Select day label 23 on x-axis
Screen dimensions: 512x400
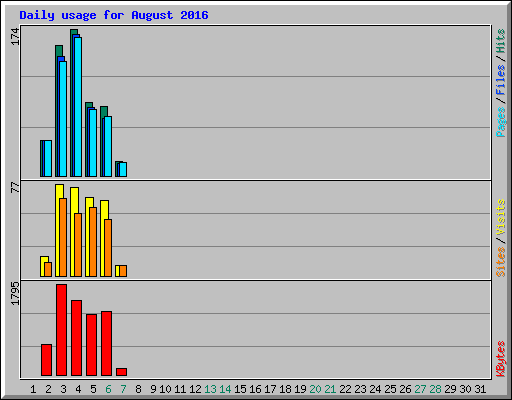coord(360,389)
